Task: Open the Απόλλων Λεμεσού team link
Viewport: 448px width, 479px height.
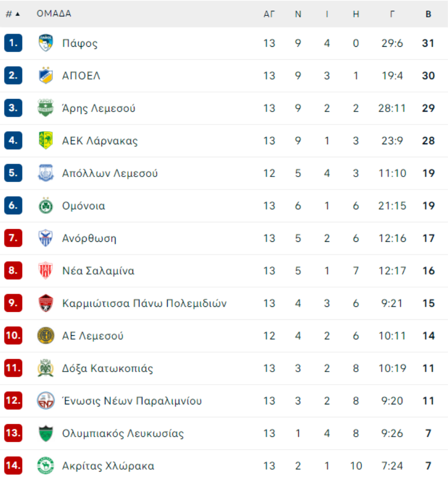Action: (x=110, y=174)
